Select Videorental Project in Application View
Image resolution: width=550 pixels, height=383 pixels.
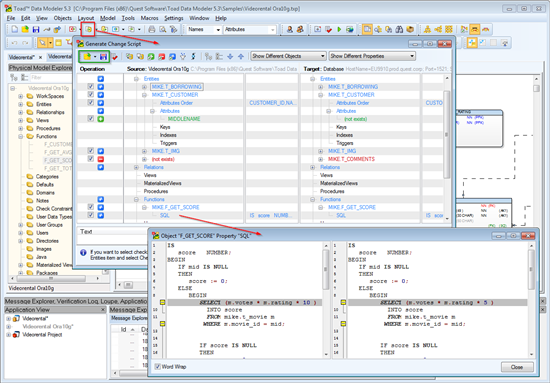click(x=42, y=335)
